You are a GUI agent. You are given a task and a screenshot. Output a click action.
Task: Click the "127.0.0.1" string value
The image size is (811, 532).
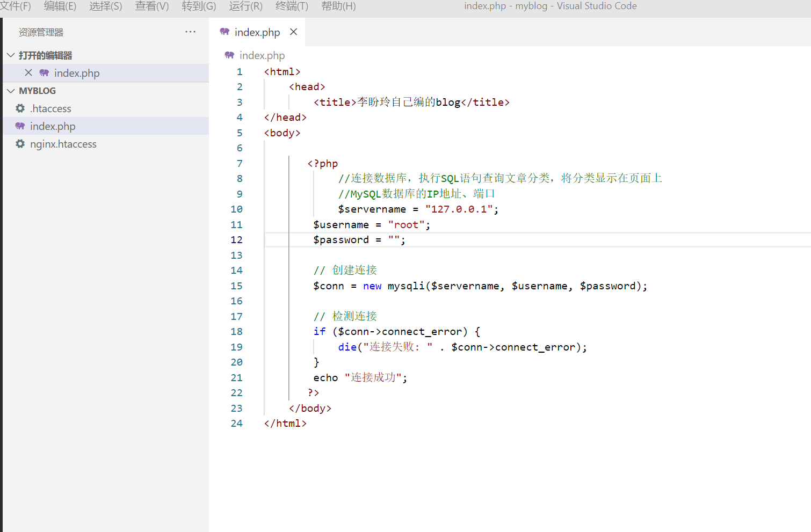click(x=459, y=209)
